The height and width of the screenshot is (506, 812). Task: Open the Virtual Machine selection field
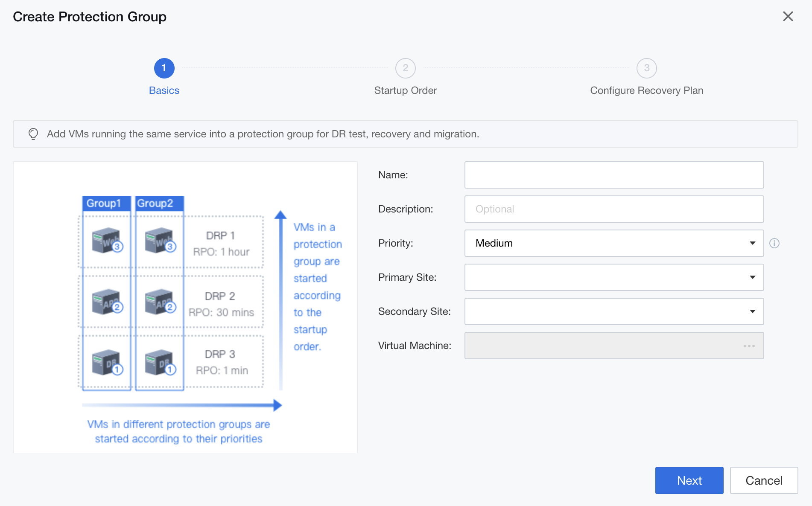[x=614, y=346]
